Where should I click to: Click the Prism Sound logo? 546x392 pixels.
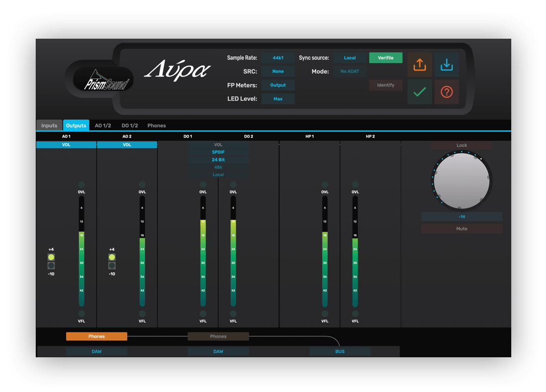click(x=103, y=80)
